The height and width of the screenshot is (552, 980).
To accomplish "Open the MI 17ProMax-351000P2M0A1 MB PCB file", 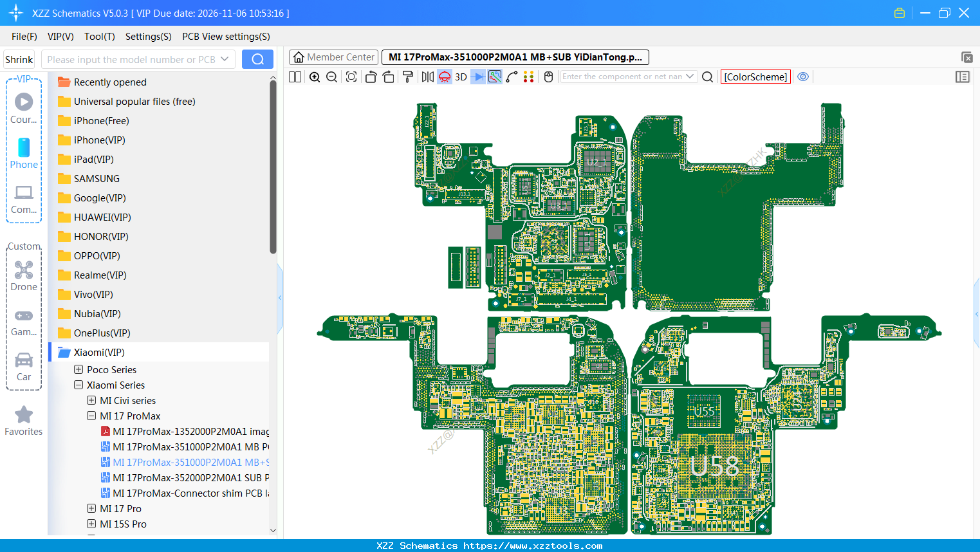I will pyautogui.click(x=185, y=446).
